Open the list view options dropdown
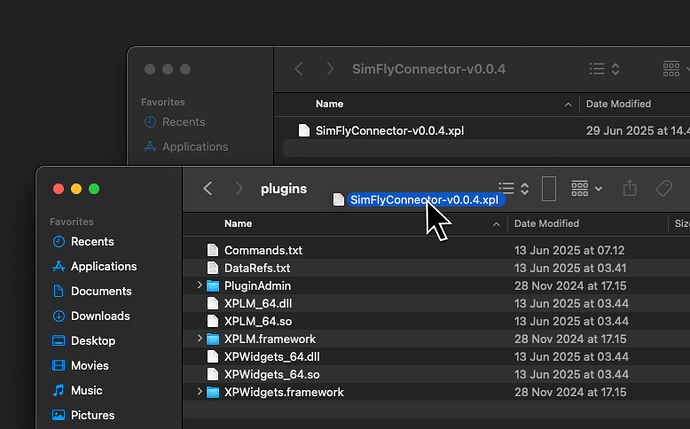 [x=514, y=188]
